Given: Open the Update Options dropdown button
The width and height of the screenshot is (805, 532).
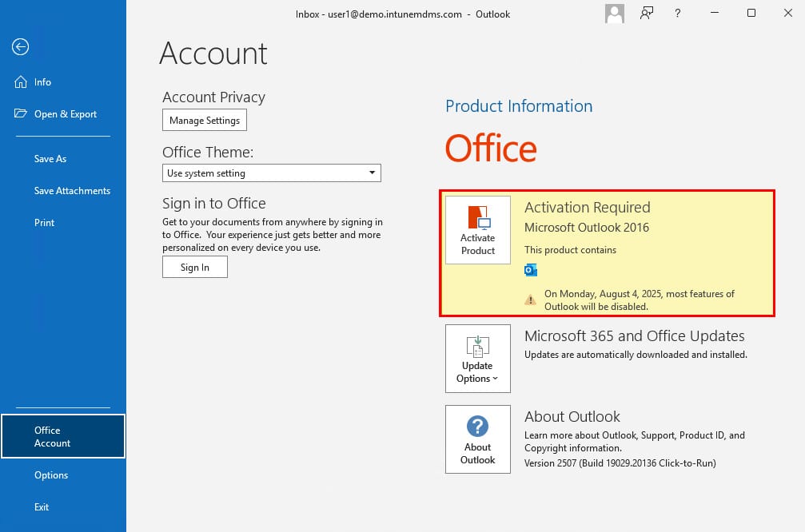Looking at the screenshot, I should (478, 359).
